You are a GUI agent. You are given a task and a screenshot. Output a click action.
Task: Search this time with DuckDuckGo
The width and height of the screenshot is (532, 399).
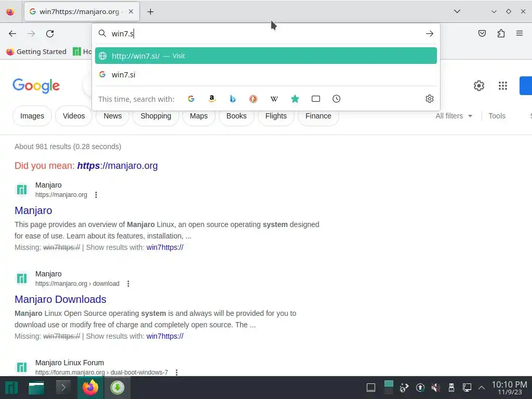tap(253, 99)
